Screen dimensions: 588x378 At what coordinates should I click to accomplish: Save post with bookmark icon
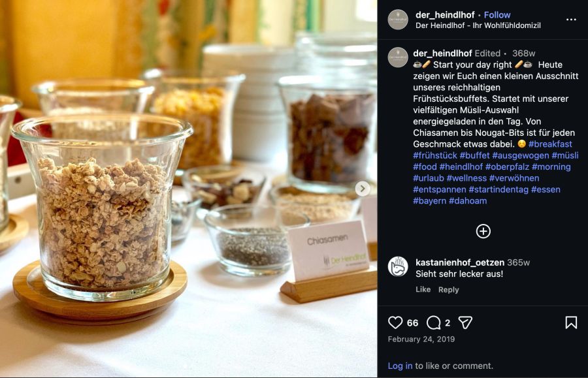click(571, 323)
